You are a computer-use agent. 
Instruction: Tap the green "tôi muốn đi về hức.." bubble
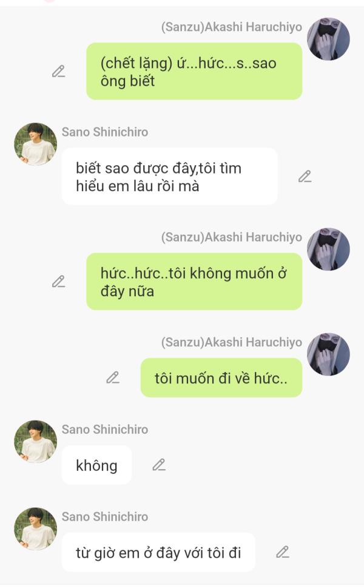click(221, 378)
